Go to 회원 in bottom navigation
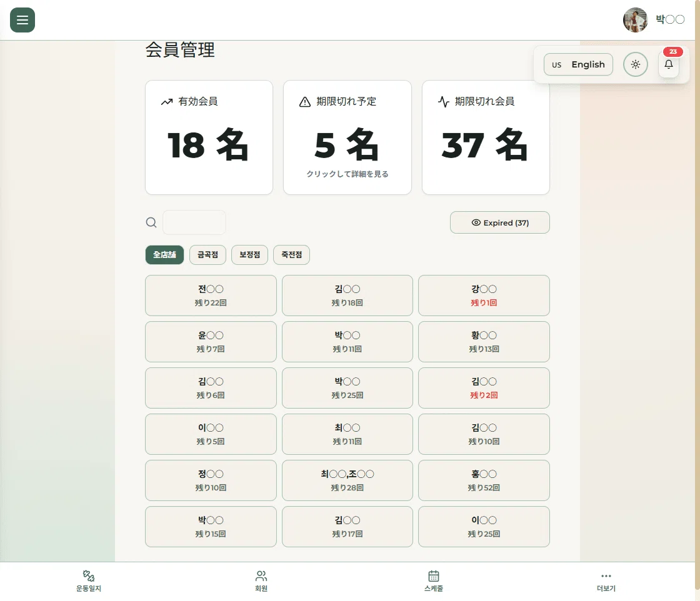700x601 pixels. pos(261,582)
